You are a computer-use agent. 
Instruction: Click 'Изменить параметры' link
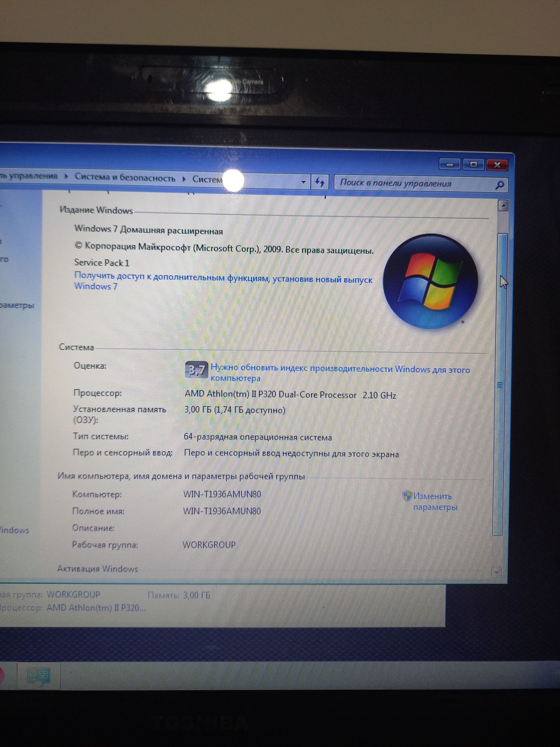tap(435, 501)
